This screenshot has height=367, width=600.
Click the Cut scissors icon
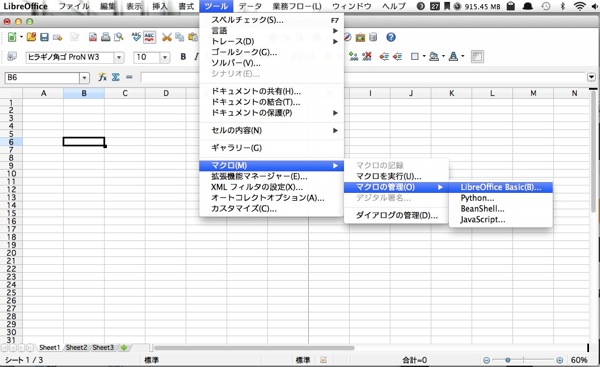tap(167, 37)
